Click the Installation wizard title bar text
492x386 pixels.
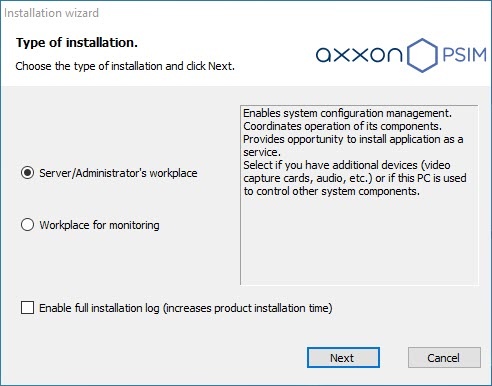click(x=51, y=13)
